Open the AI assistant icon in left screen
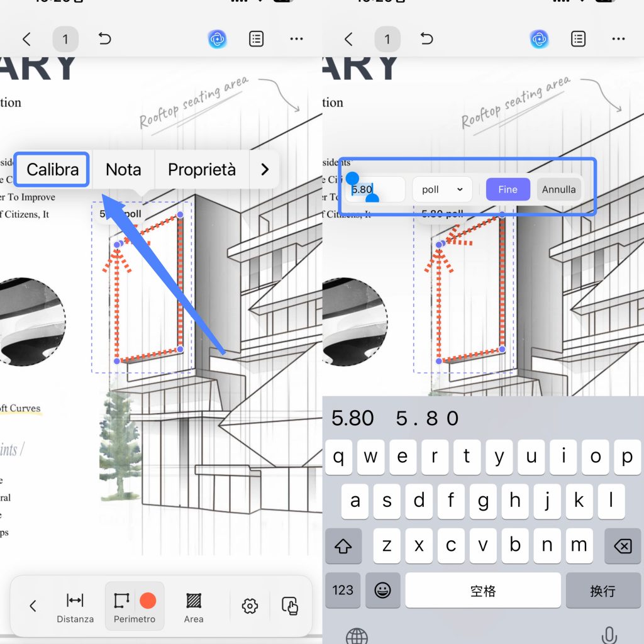 217,40
